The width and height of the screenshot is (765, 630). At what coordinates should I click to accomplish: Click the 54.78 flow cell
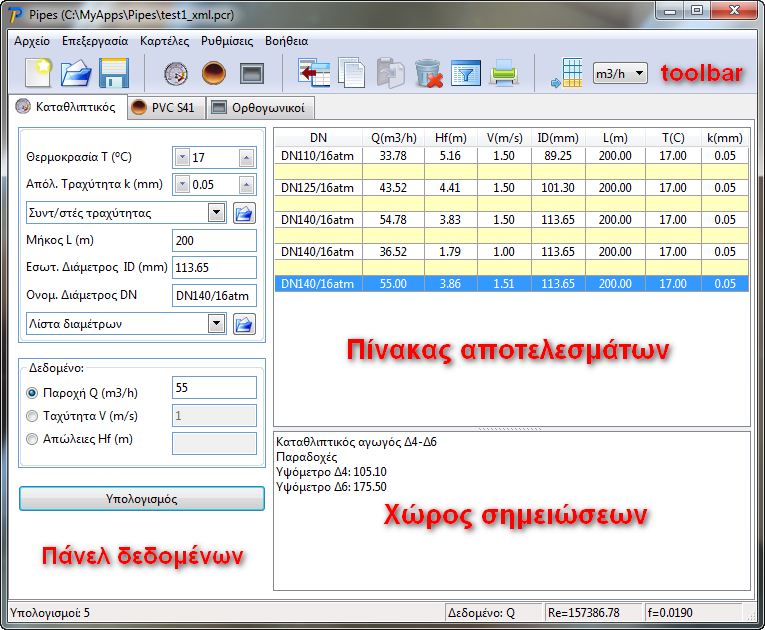click(393, 220)
